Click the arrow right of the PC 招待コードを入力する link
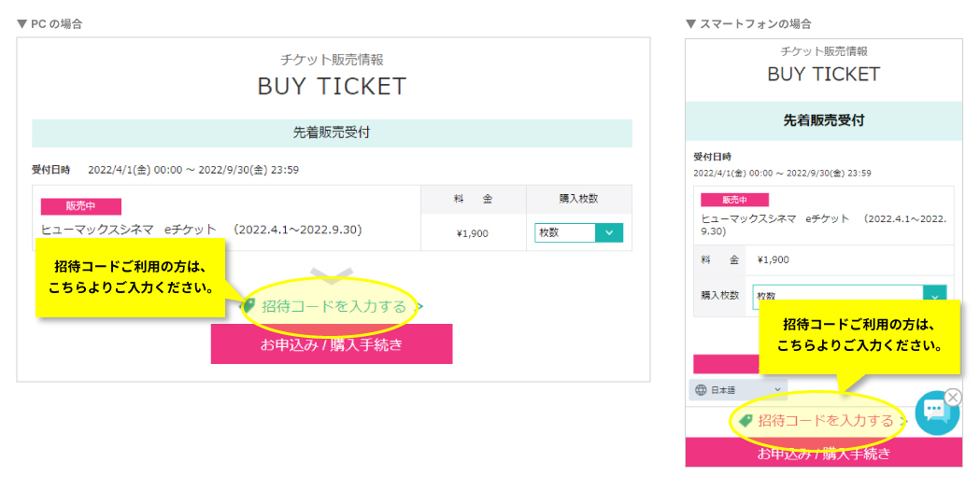Screen dimensions: 980x490 pos(420,306)
